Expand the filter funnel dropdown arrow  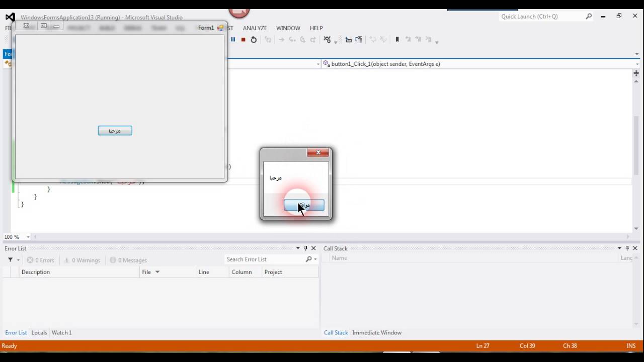[x=19, y=260]
